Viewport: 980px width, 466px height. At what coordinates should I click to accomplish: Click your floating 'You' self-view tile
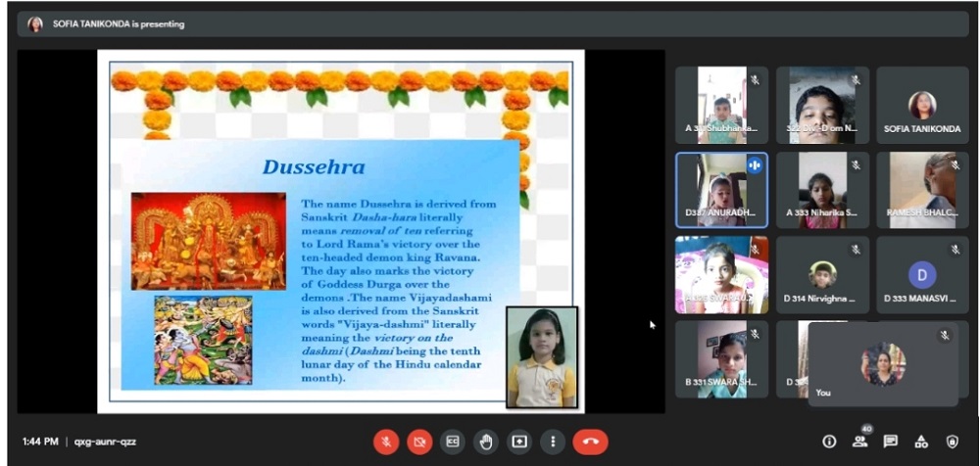[883, 363]
